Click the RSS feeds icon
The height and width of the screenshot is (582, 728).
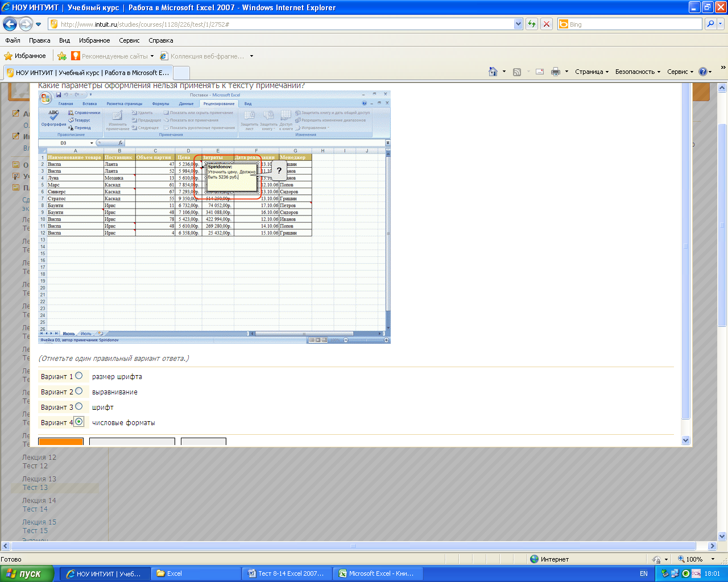point(517,72)
